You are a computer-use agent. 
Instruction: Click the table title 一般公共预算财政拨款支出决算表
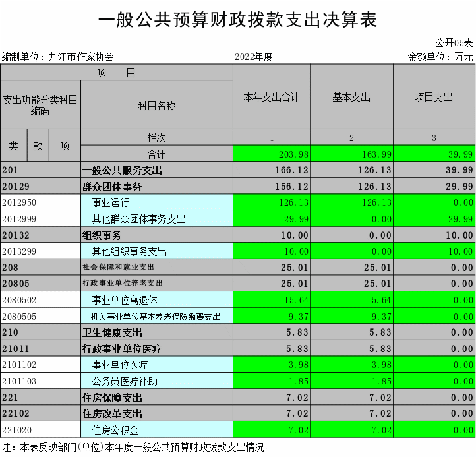[237, 20]
